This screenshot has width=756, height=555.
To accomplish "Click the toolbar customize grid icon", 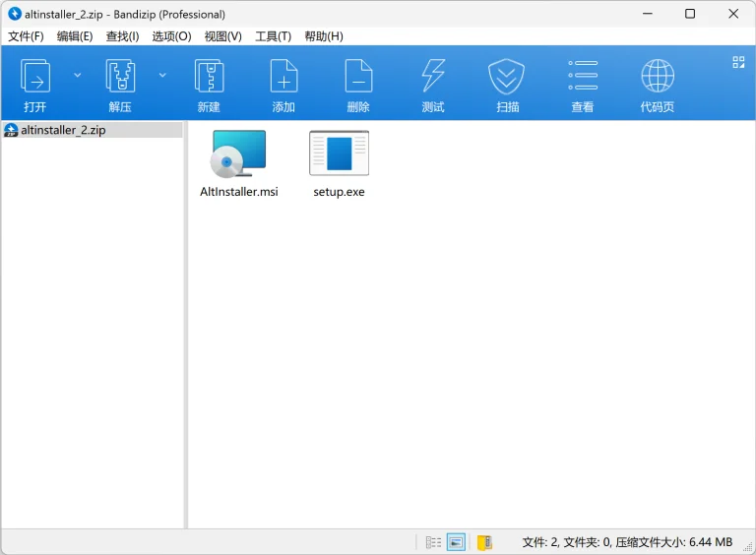I will pyautogui.click(x=738, y=62).
